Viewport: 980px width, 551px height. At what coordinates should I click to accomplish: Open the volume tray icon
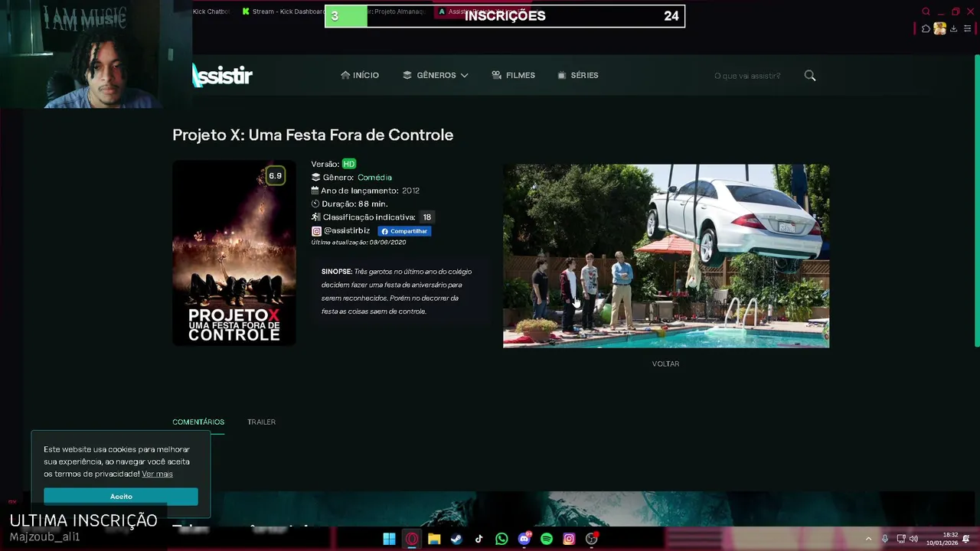tap(913, 539)
